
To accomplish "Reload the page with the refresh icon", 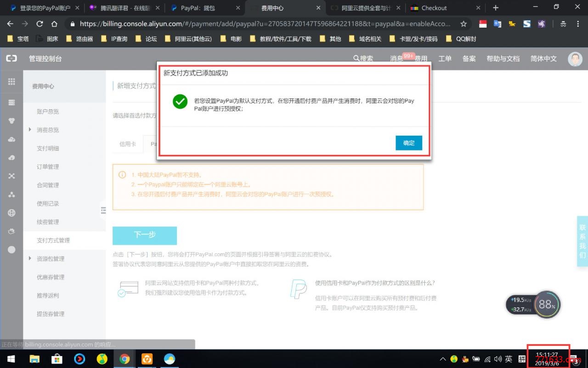I will (40, 24).
